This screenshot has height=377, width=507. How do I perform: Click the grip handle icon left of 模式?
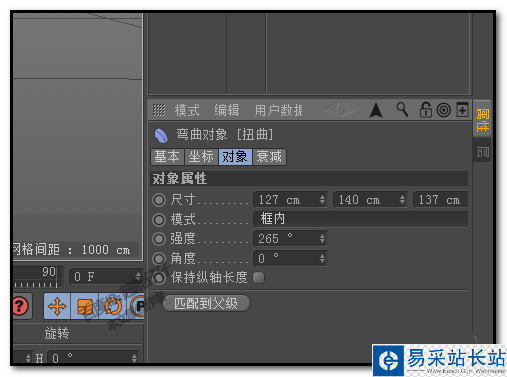point(159,110)
